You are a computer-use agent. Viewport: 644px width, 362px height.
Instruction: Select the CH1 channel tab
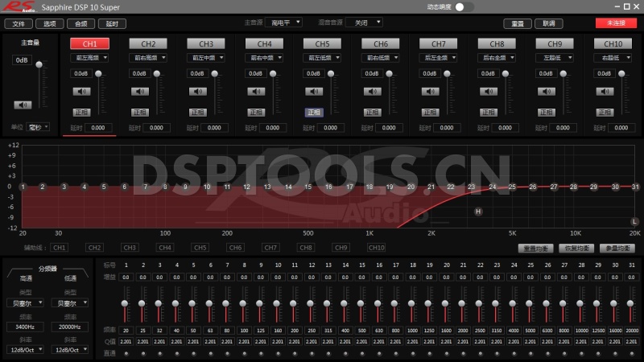[89, 43]
